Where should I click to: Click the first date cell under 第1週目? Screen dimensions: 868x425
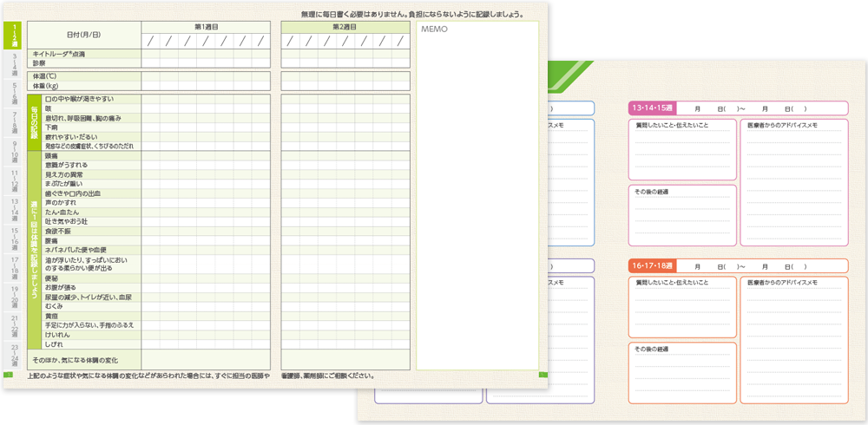pos(151,41)
